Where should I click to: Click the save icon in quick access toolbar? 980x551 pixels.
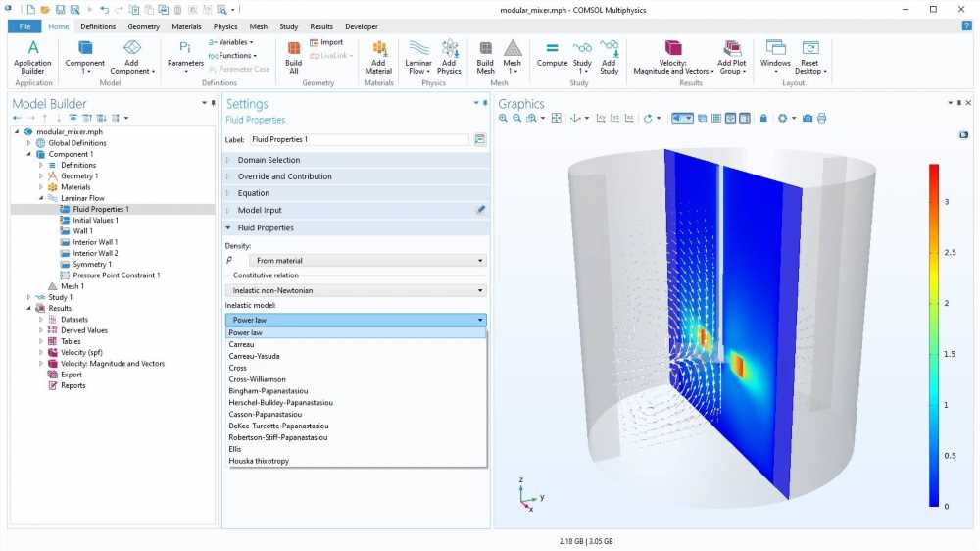(x=60, y=10)
